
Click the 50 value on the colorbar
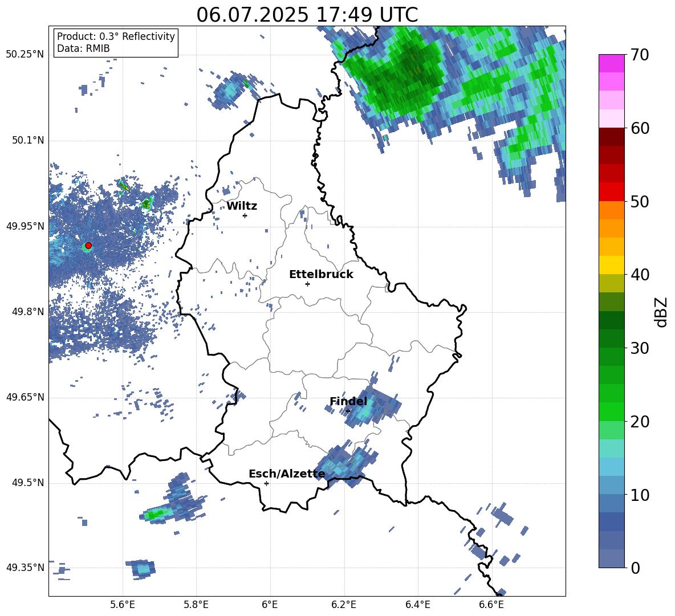[x=640, y=201]
